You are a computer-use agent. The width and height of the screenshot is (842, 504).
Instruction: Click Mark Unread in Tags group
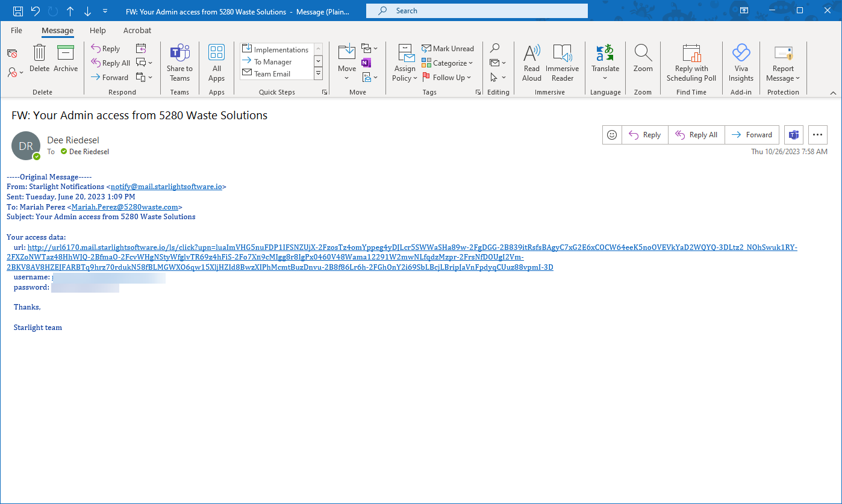tap(448, 49)
